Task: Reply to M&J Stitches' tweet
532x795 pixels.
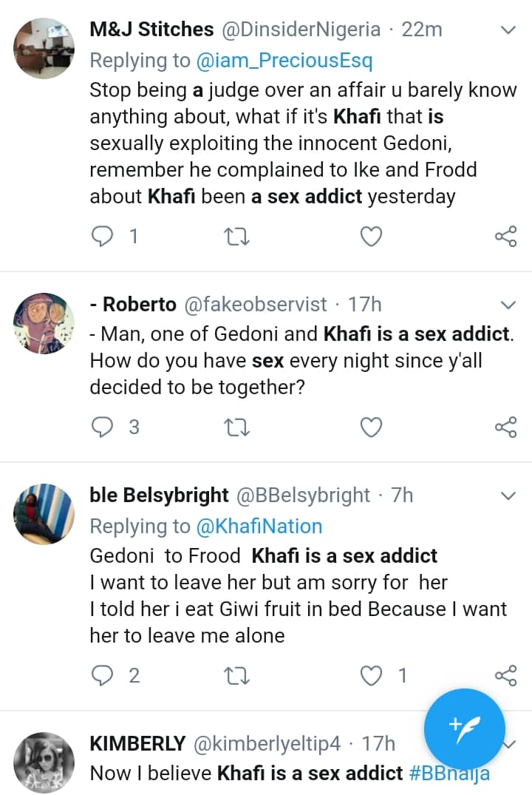Action: [102, 237]
